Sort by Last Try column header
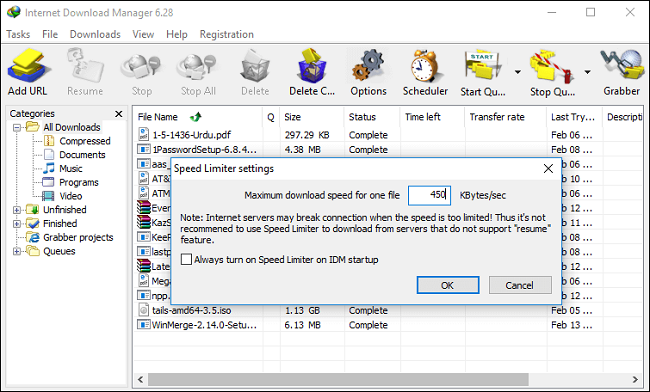 [x=574, y=117]
